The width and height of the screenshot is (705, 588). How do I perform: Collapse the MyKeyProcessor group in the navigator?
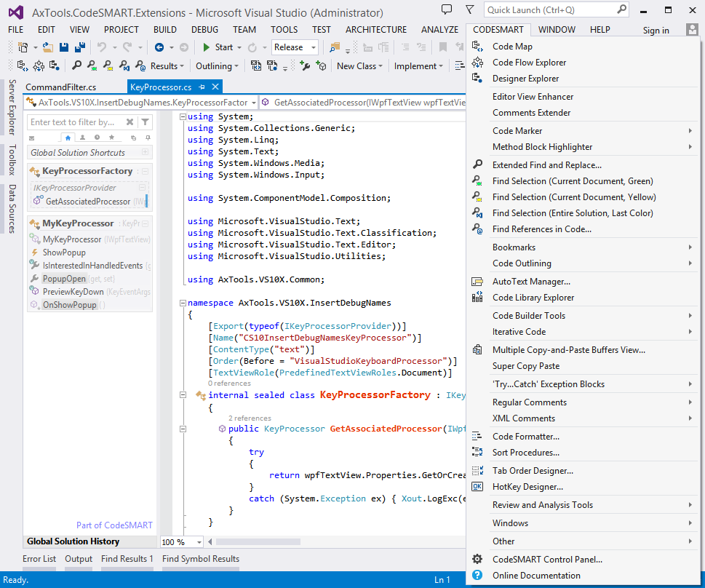click(146, 223)
